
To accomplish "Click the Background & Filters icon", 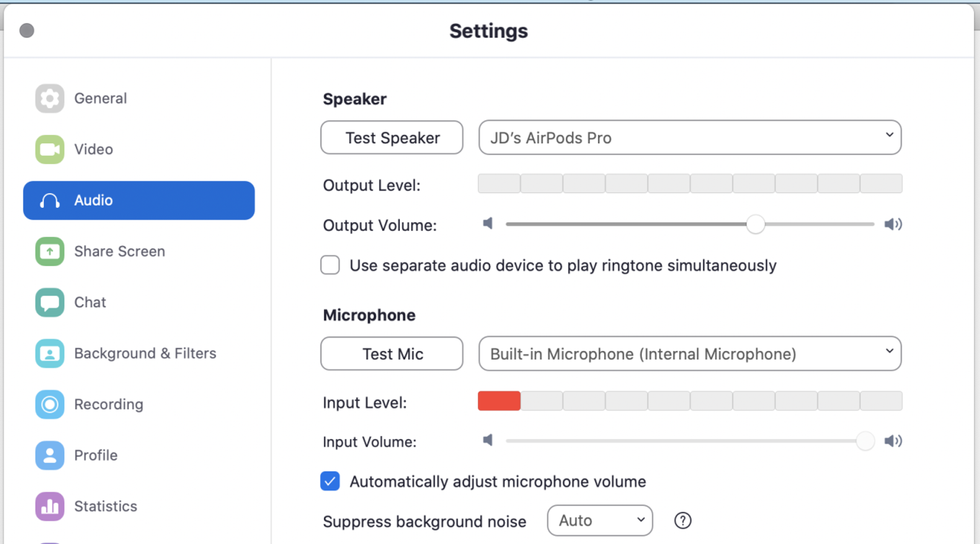I will (x=50, y=353).
